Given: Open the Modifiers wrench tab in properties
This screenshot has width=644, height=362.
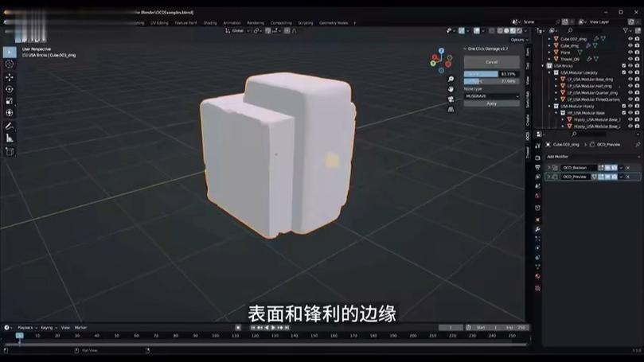Looking at the screenshot, I should point(537,229).
